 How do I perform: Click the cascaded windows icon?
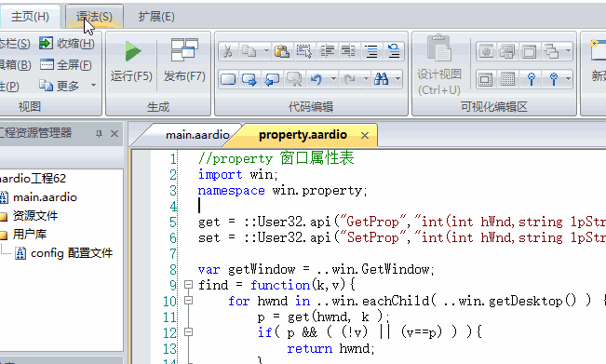551,51
